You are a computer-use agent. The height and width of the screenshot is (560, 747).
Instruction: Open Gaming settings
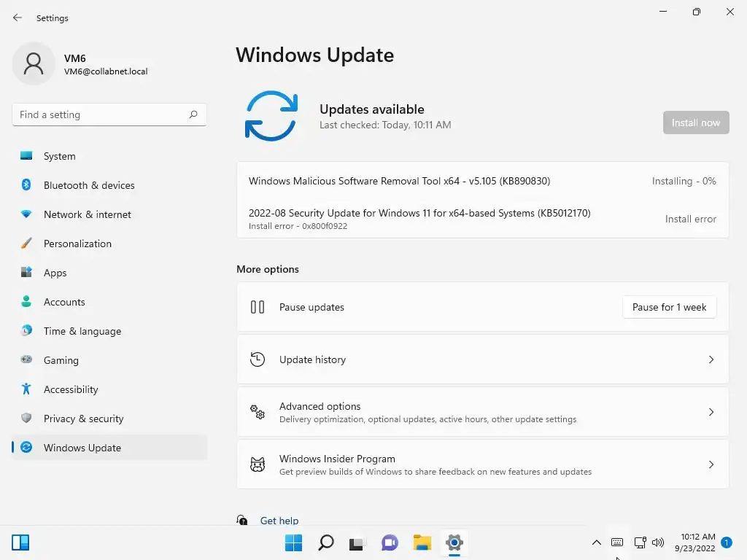point(109,360)
